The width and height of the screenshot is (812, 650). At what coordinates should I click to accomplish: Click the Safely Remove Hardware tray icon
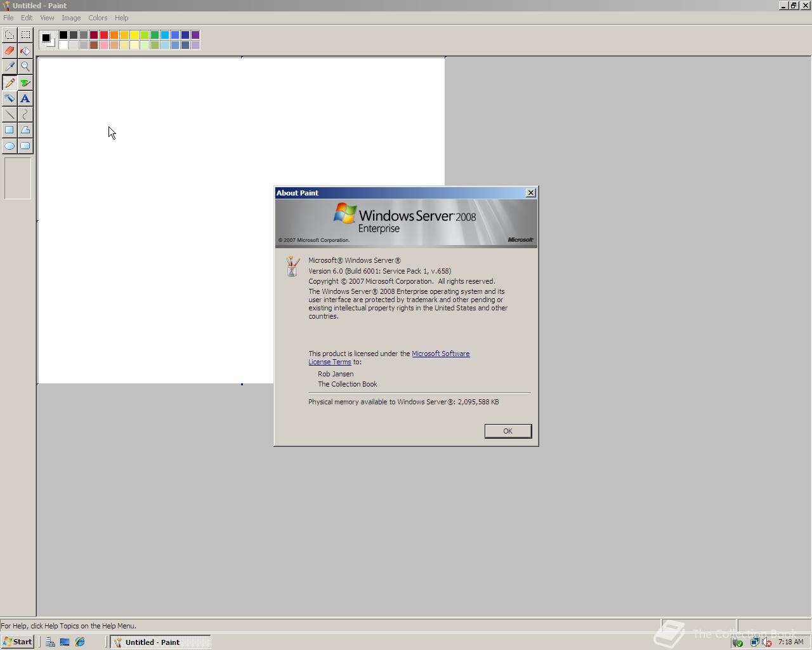(x=737, y=642)
